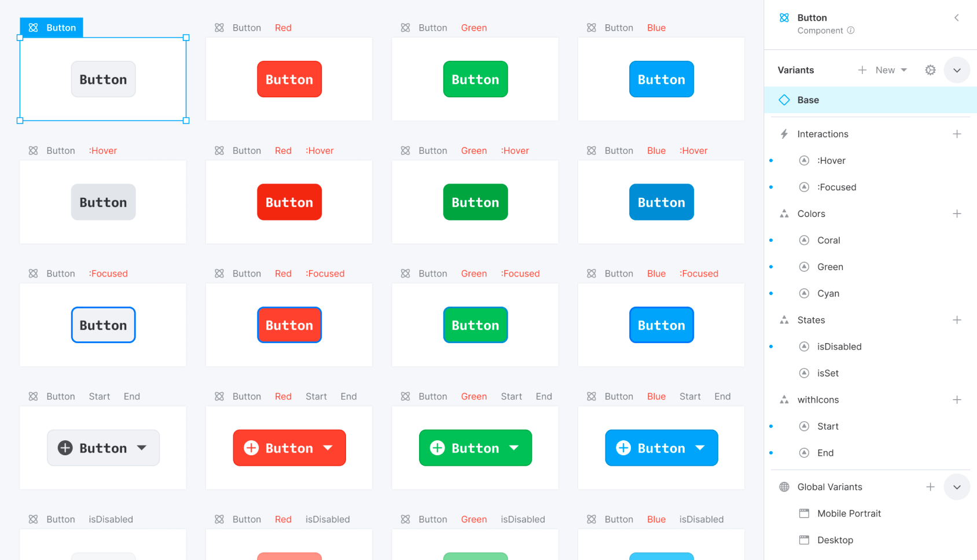Add a new States variant with plus
The width and height of the screenshot is (977, 560).
957,320
